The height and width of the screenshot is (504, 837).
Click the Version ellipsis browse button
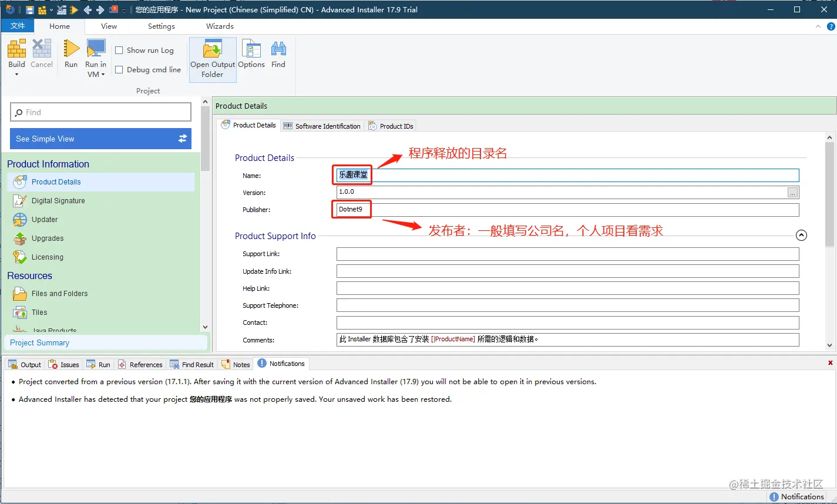point(793,193)
